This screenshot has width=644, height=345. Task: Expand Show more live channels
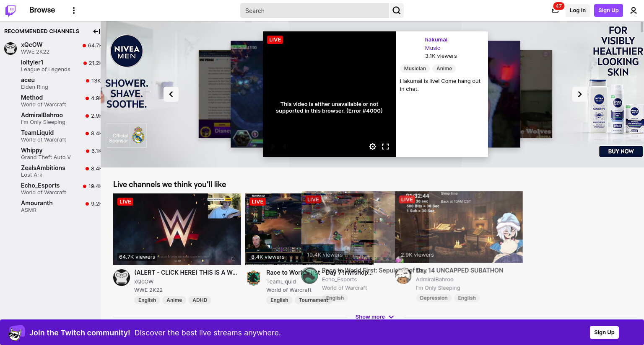click(x=374, y=317)
